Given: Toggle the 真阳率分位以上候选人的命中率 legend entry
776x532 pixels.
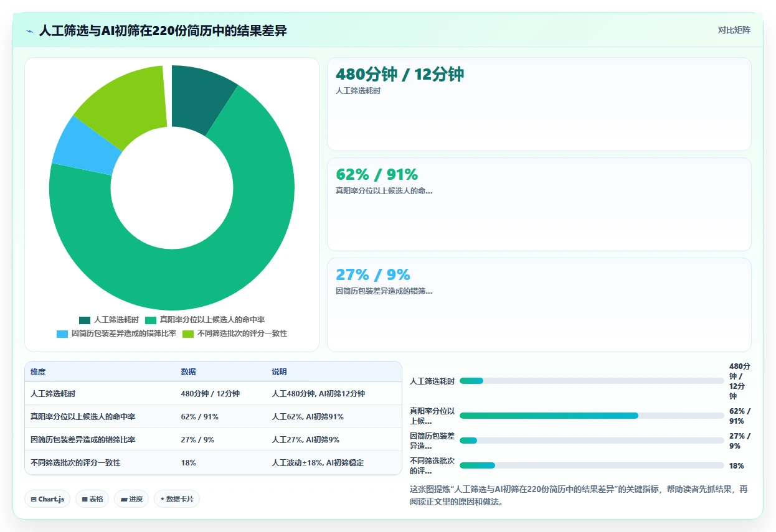Looking at the screenshot, I should coord(205,320).
